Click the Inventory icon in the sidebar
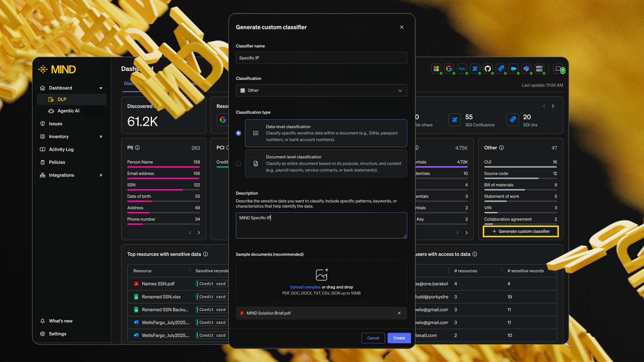Screen dimensions: 644x362 pyautogui.click(x=43, y=137)
